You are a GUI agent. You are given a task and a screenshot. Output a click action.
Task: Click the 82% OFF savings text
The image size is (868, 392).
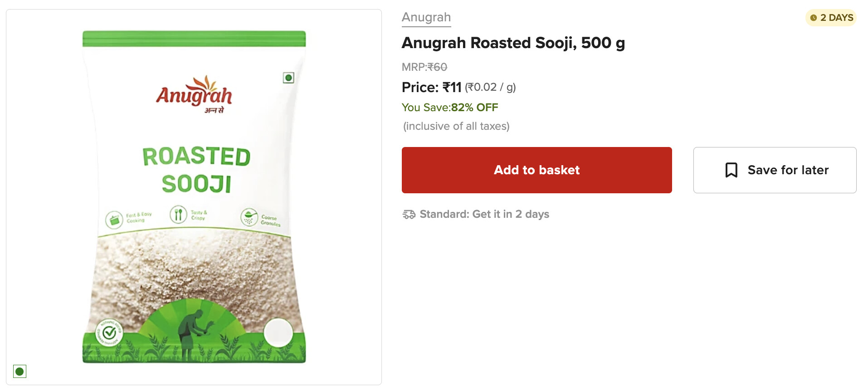[x=474, y=108]
